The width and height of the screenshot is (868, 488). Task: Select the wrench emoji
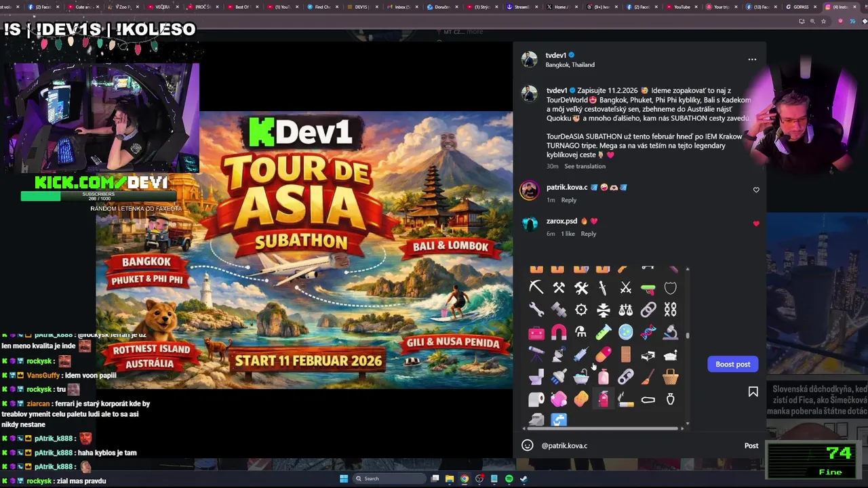[536, 310]
